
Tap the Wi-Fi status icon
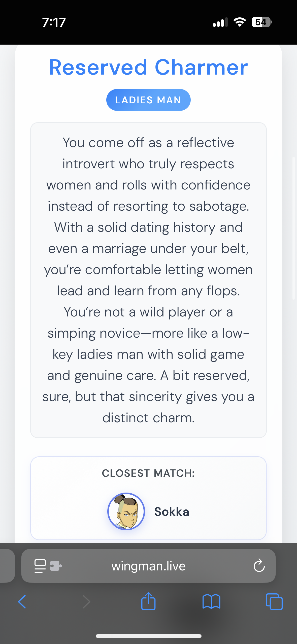pyautogui.click(x=240, y=22)
